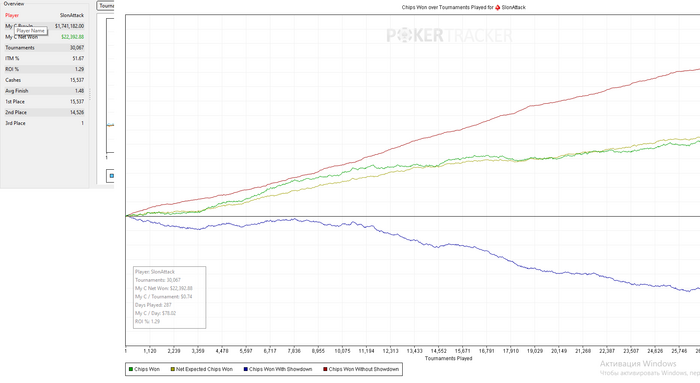
Task: Select the 3rd Place row label
Action: [x=15, y=123]
